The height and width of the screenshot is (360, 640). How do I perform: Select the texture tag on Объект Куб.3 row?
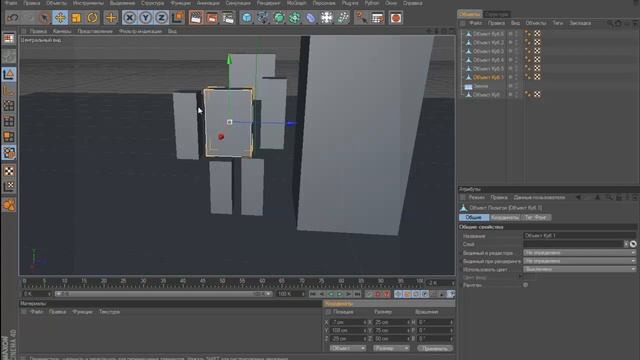(x=538, y=51)
